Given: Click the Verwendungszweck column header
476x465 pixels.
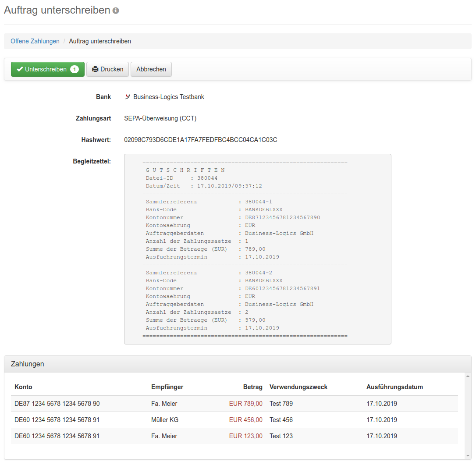Looking at the screenshot, I should (x=298, y=387).
